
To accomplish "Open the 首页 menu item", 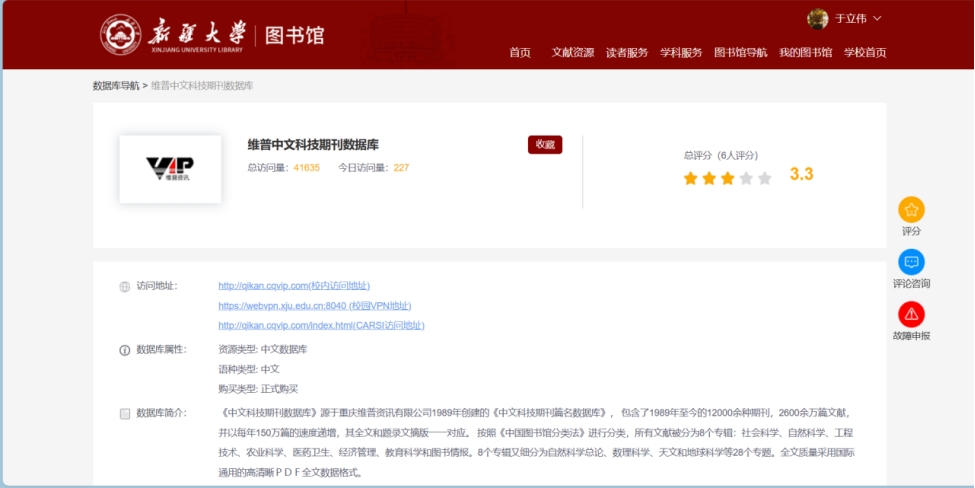I will 520,53.
